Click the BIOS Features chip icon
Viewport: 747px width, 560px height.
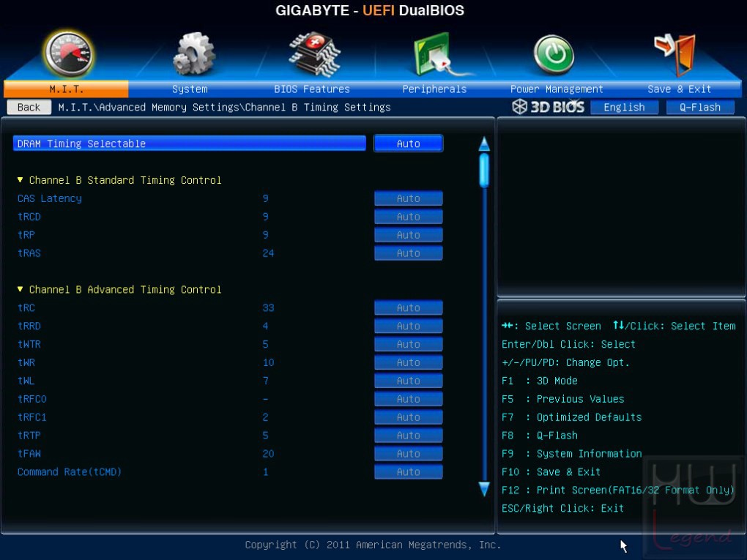313,54
